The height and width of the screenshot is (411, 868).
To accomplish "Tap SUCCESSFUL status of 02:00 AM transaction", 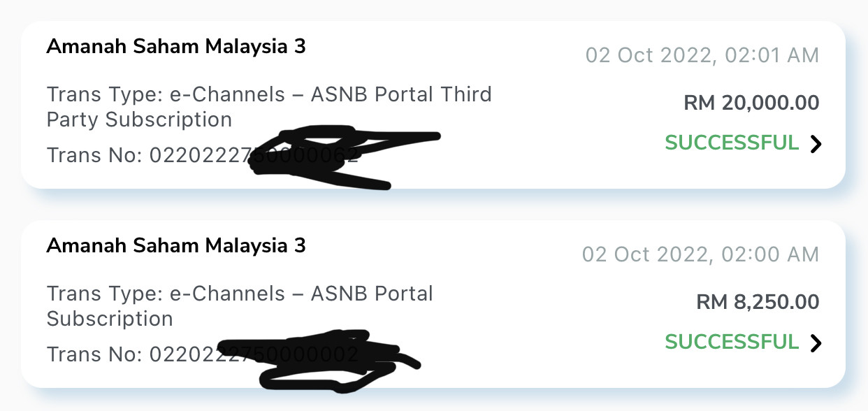I will coord(732,342).
